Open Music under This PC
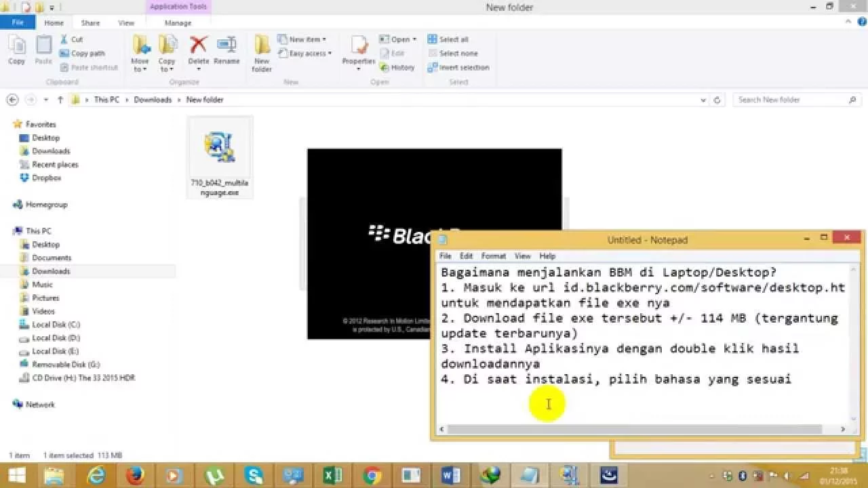This screenshot has width=868, height=488. point(42,285)
